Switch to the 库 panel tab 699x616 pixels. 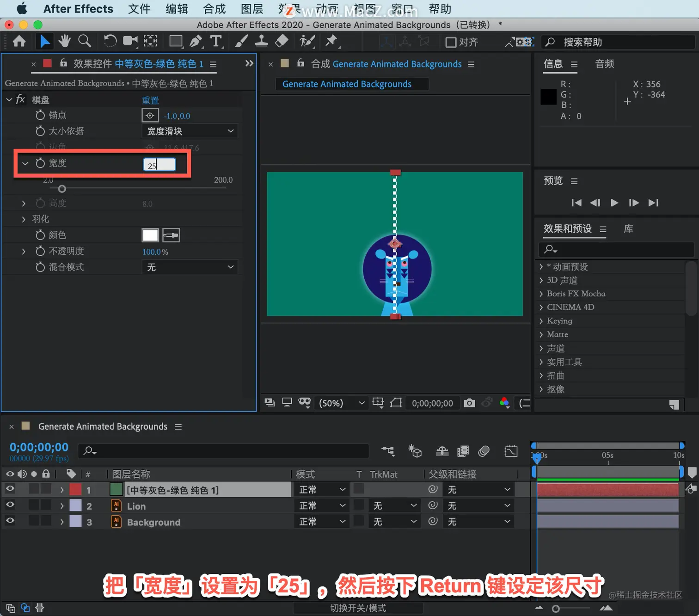[628, 228]
